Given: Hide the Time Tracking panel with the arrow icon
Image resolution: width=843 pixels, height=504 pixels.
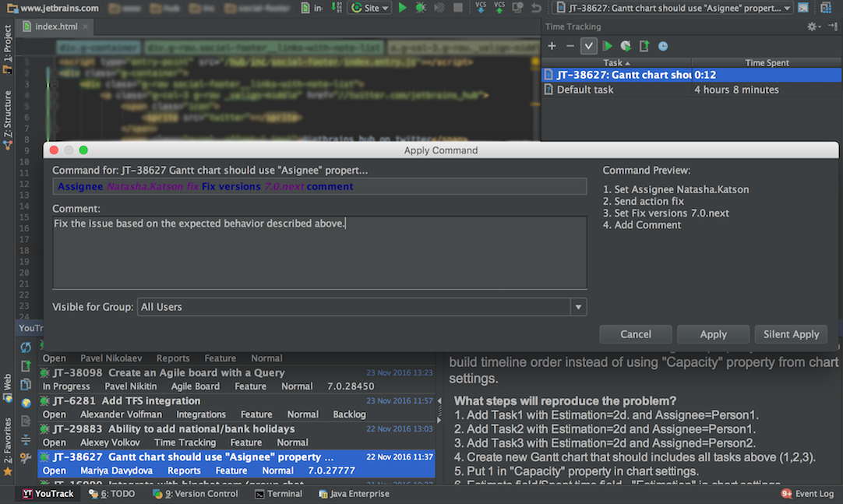Looking at the screenshot, I should (x=832, y=26).
